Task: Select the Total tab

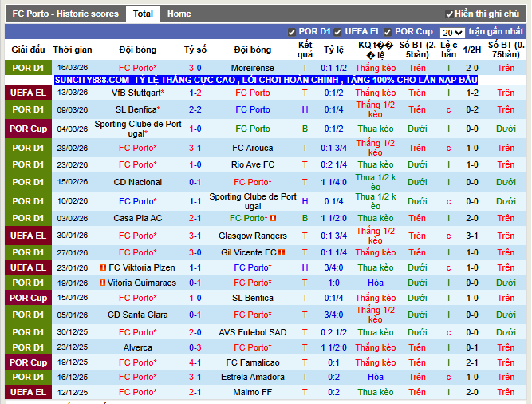Action: [144, 14]
